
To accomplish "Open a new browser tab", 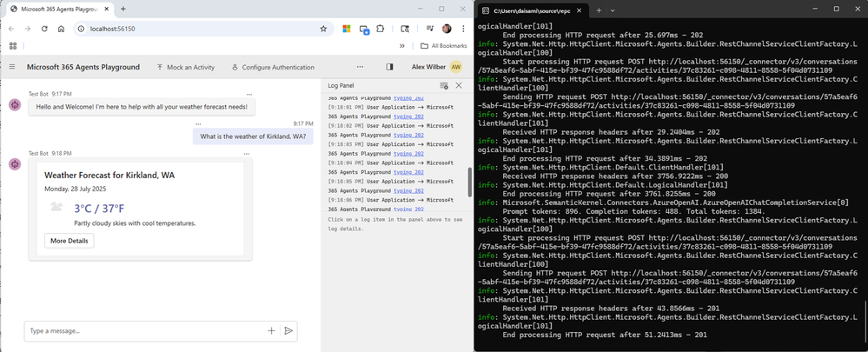I will 123,10.
